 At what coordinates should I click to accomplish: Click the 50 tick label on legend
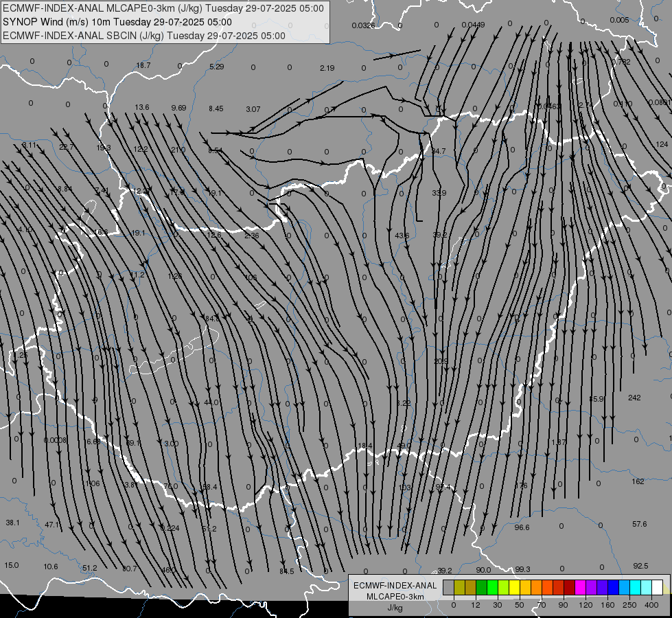tap(520, 605)
